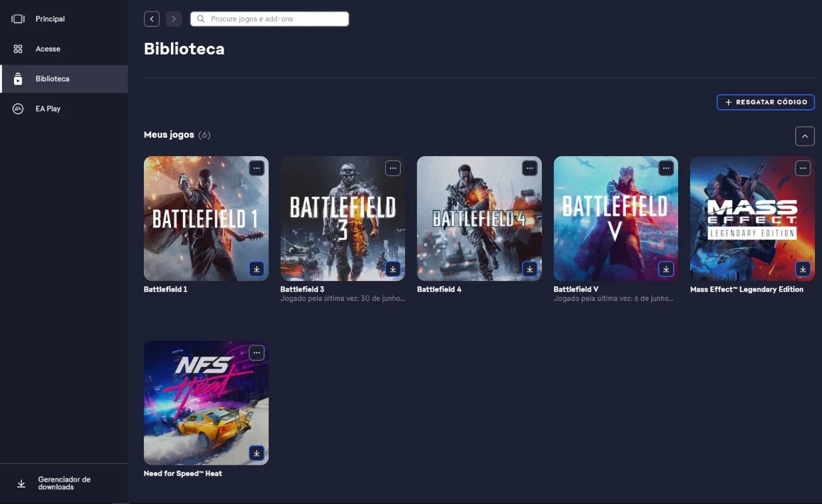The image size is (822, 504).
Task: Click the Battlefield V title text
Action: (x=576, y=289)
